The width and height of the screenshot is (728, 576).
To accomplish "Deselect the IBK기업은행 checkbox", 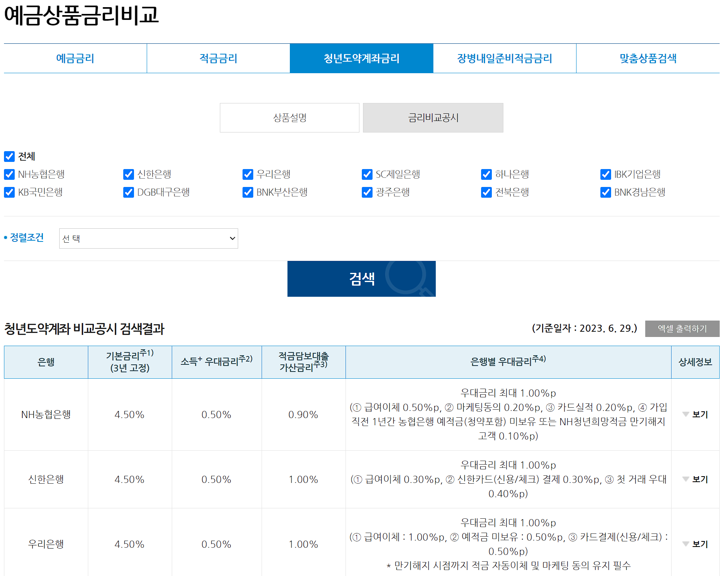I will pos(605,174).
